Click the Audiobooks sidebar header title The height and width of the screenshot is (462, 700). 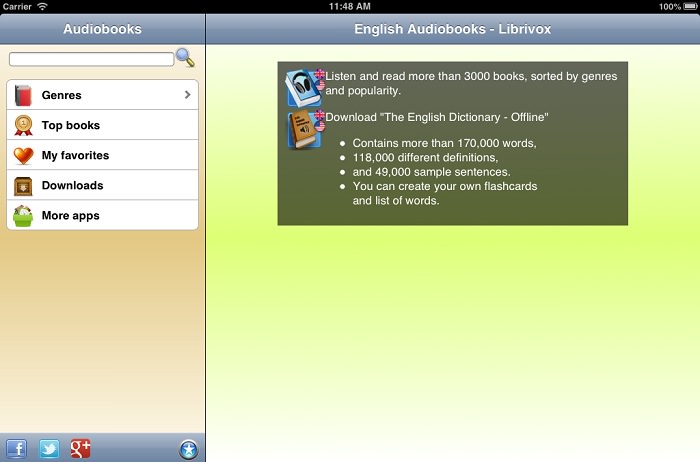tap(102, 29)
